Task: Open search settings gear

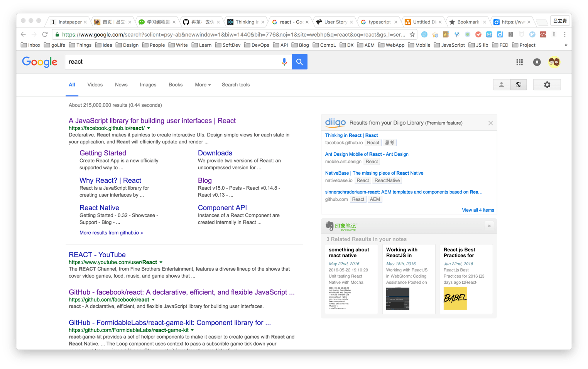Action: (x=547, y=85)
